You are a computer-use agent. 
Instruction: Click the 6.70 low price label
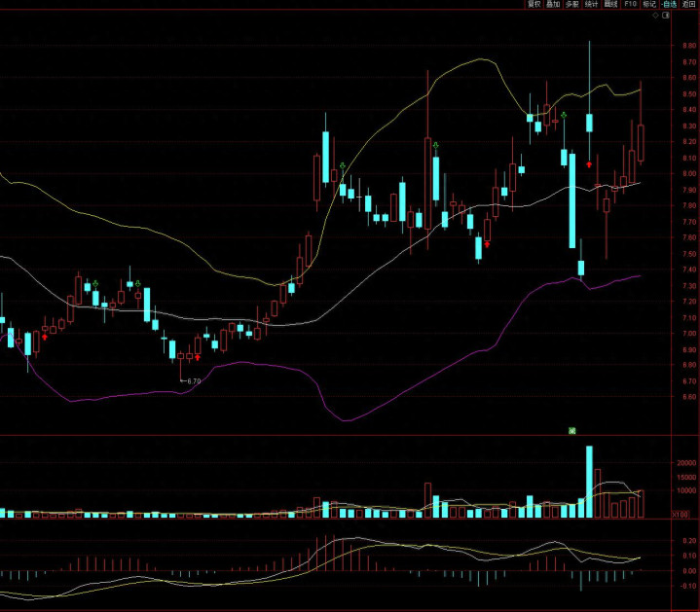pyautogui.click(x=194, y=381)
